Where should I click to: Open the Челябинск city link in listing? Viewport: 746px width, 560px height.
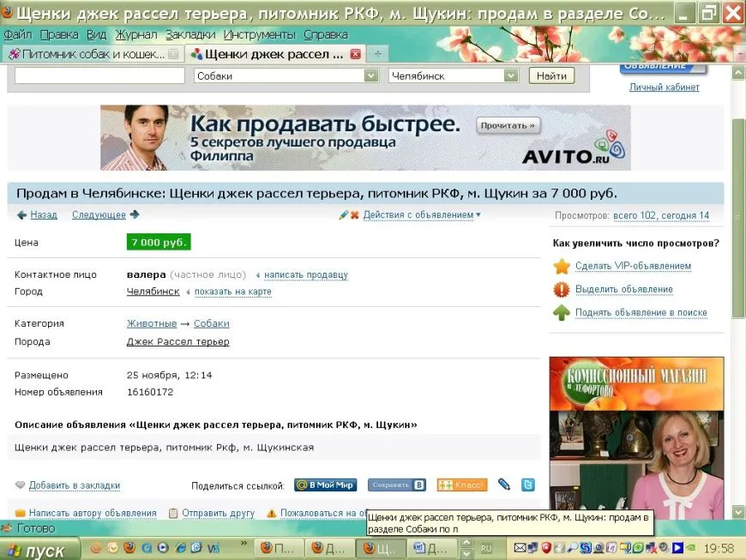click(153, 292)
